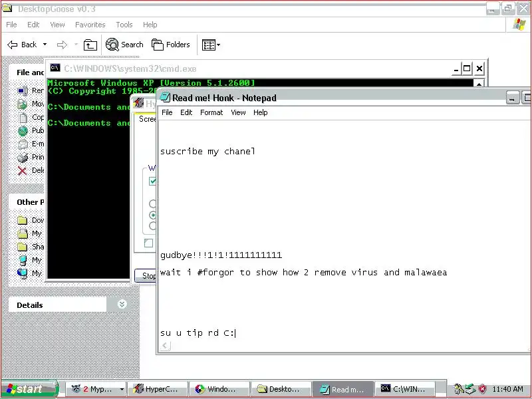Viewport: 532px width, 399px height.
Task: Open the shared folder icon in Other Places
Action: 23,247
